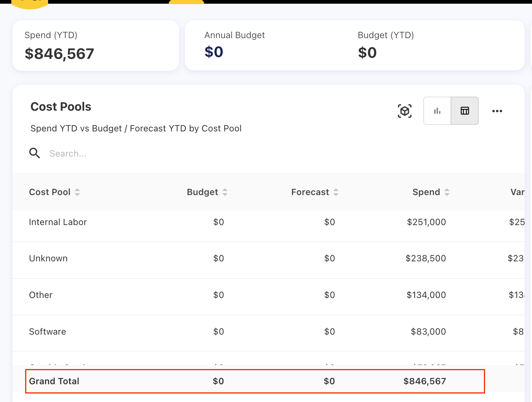Image resolution: width=532 pixels, height=402 pixels.
Task: Focus the Cost Pools search field
Action: coord(148,154)
